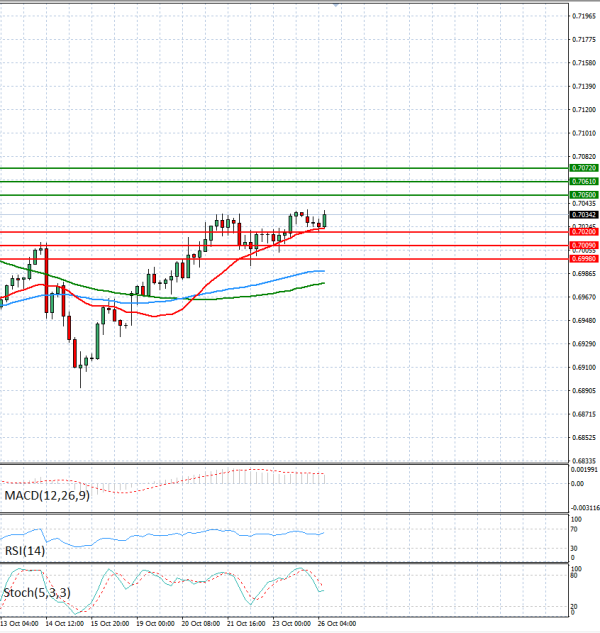Click the 0.68715 price axis value
Image resolution: width=600 pixels, height=633 pixels.
584,414
